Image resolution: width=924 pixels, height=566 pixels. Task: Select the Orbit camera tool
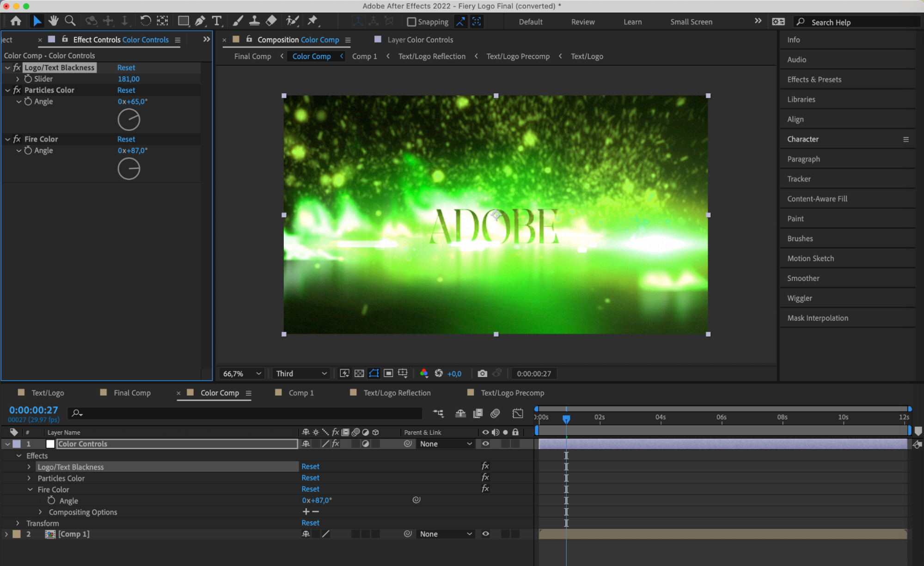[x=91, y=21]
